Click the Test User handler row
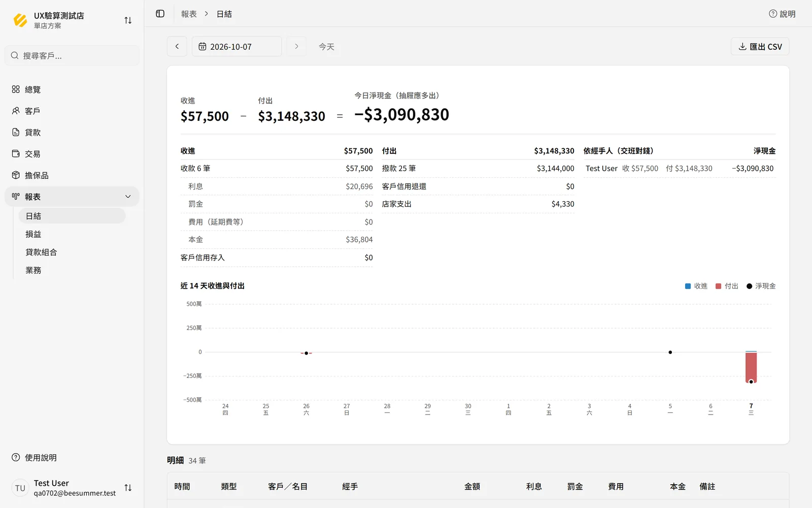This screenshot has width=812, height=508. [x=680, y=168]
